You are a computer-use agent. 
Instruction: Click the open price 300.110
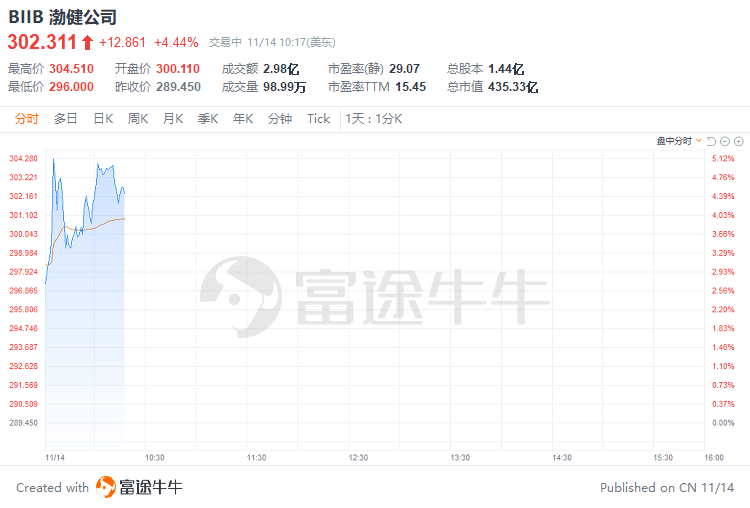[178, 69]
